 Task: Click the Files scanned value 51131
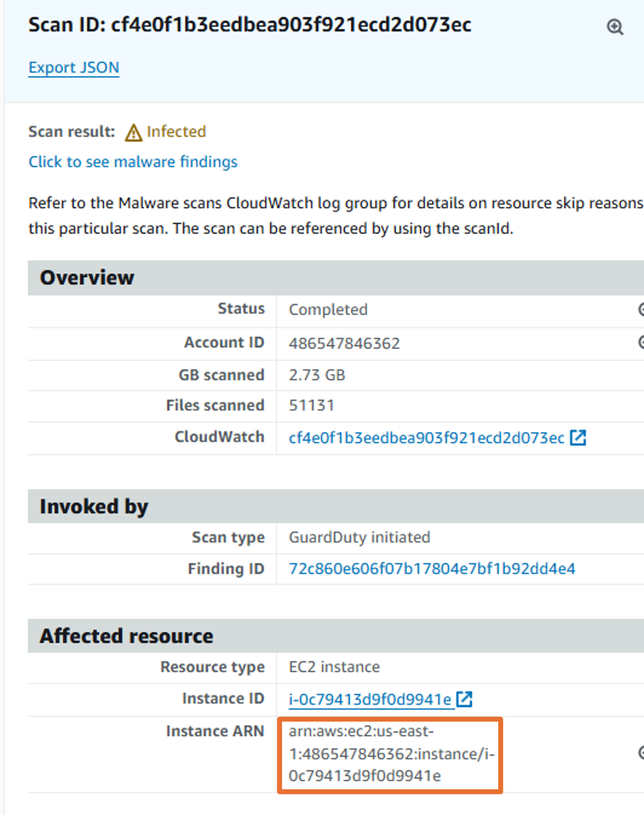312,406
